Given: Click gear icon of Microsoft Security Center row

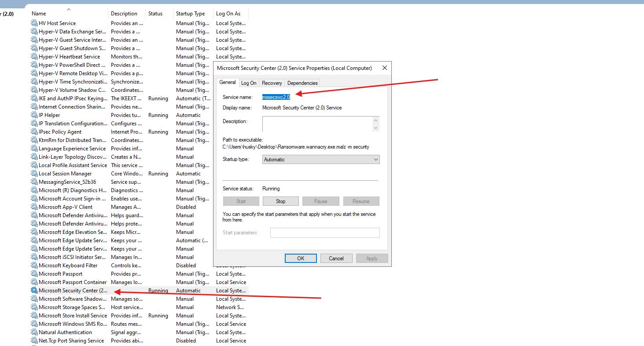Looking at the screenshot, I should tap(34, 291).
